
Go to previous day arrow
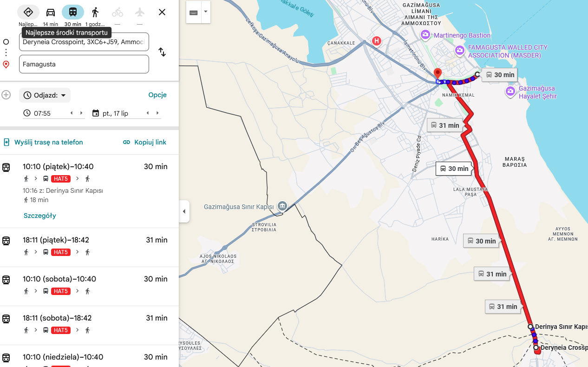tap(148, 113)
